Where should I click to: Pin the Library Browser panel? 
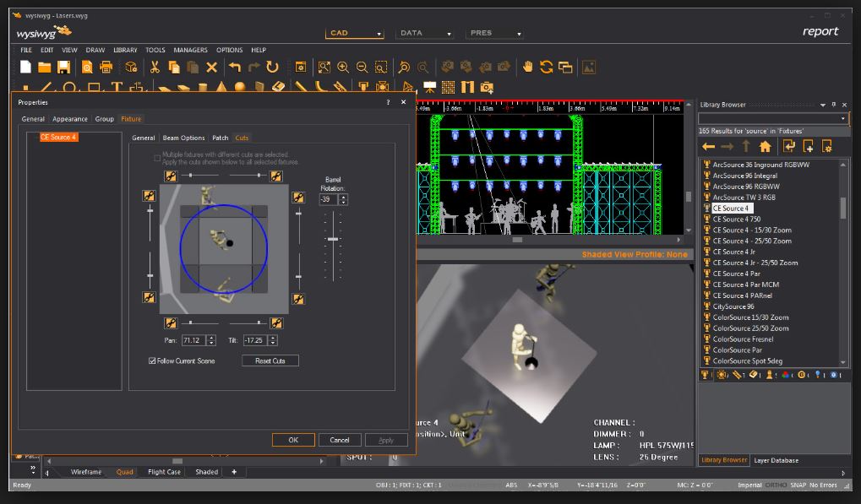click(834, 104)
